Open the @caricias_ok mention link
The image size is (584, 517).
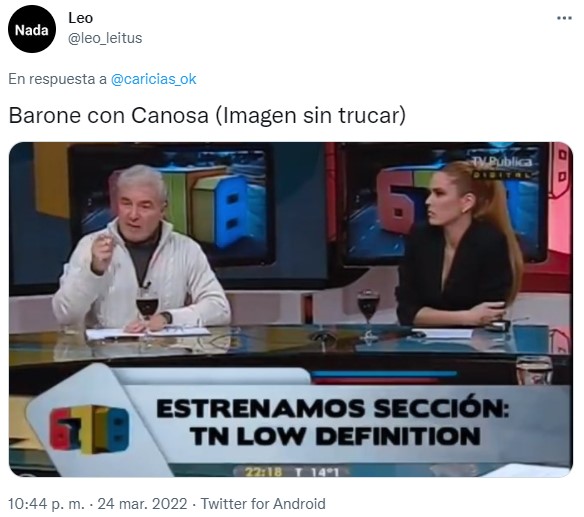coord(153,79)
